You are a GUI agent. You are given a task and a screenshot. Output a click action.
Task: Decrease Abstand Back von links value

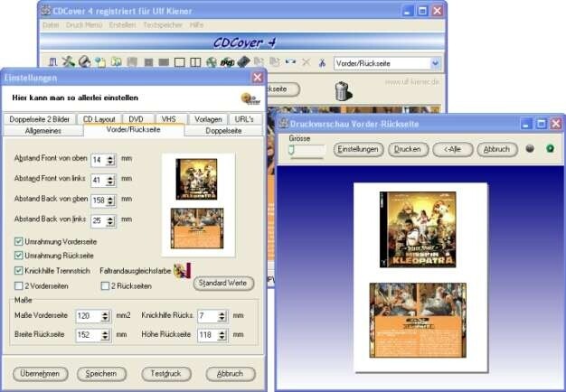(x=110, y=223)
